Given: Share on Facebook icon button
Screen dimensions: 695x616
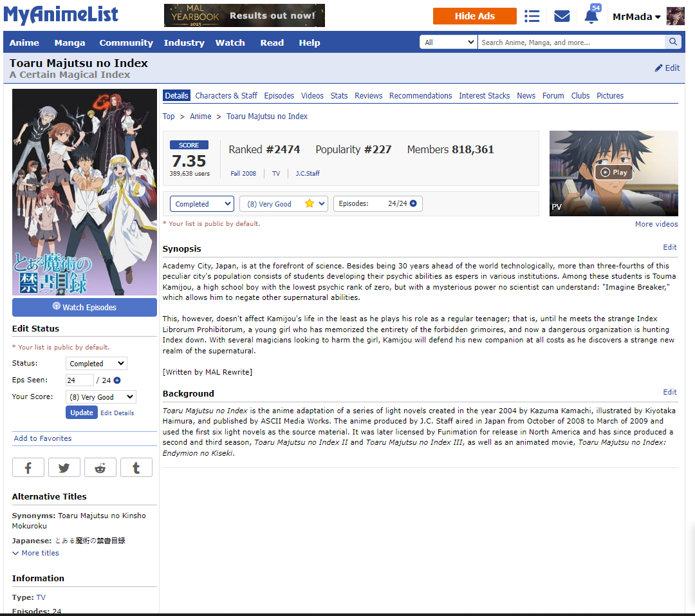Looking at the screenshot, I should 28,467.
